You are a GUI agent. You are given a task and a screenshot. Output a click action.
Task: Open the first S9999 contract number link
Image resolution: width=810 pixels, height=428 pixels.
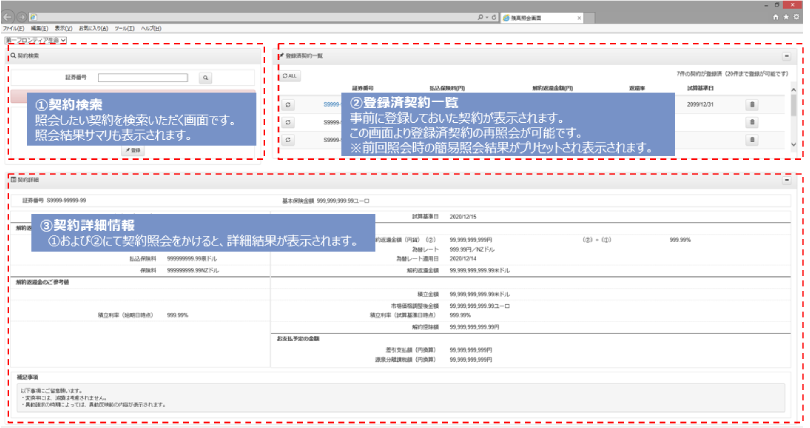point(332,104)
